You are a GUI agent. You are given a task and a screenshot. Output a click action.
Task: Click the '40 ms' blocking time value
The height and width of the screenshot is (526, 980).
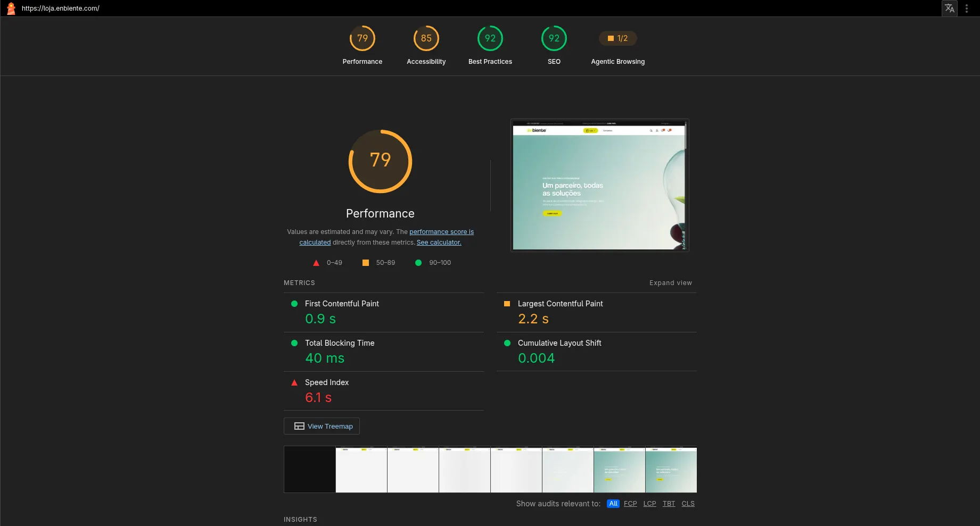pos(325,358)
